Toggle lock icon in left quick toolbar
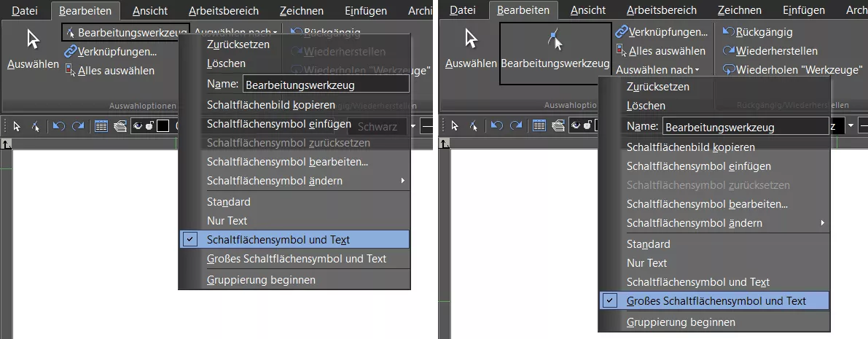This screenshot has width=868, height=339. [149, 126]
